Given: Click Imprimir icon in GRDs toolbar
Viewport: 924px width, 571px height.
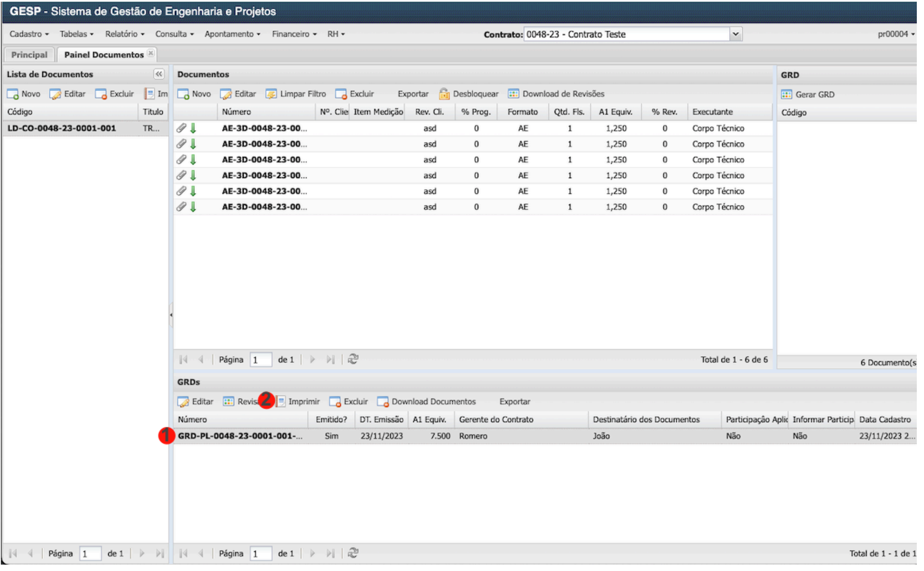Looking at the screenshot, I should [x=281, y=401].
